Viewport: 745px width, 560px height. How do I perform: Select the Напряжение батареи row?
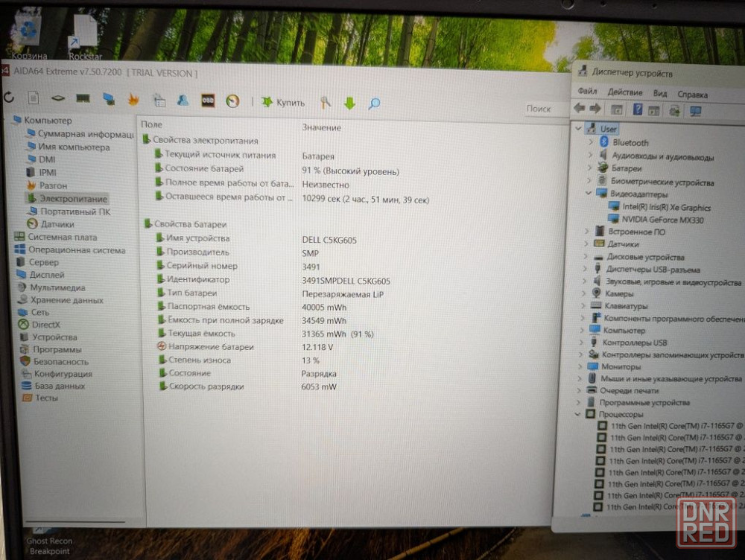pos(246,347)
